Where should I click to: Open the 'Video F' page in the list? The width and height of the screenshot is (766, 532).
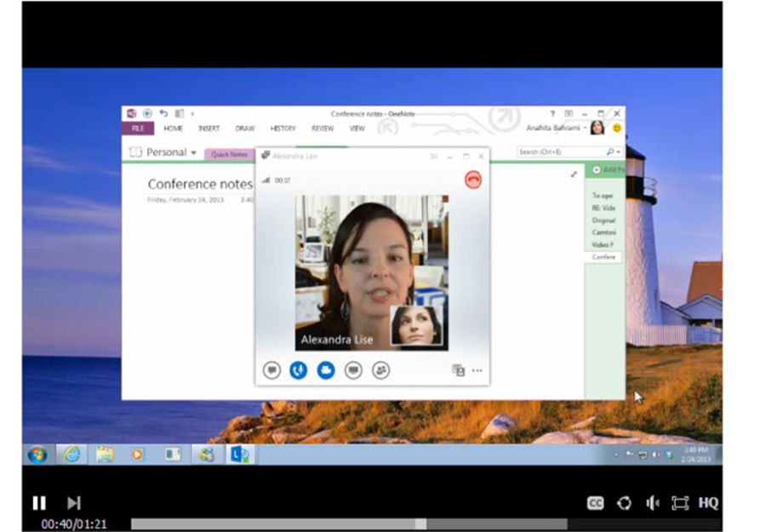(x=603, y=244)
